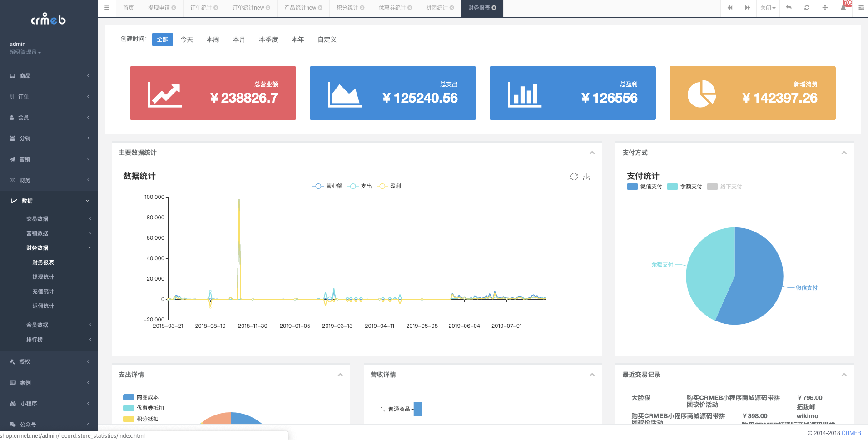Toggle the sidebar hamburger menu icon

coord(107,8)
